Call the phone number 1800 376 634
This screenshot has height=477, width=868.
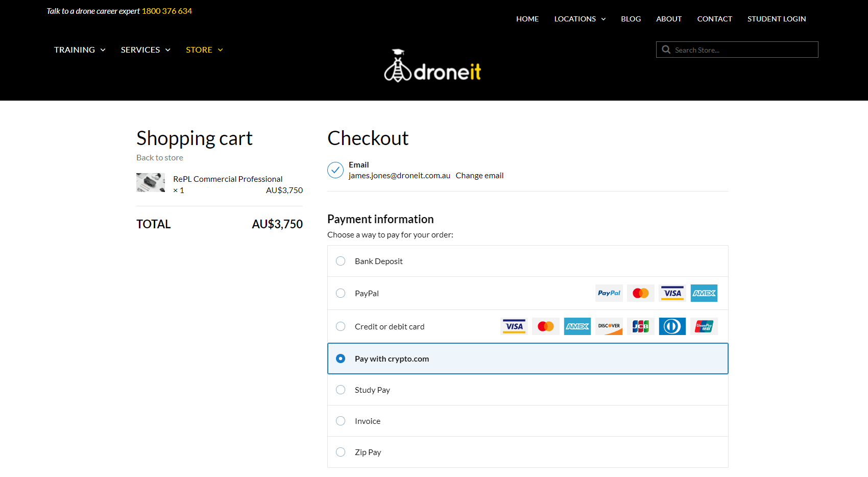coord(167,11)
